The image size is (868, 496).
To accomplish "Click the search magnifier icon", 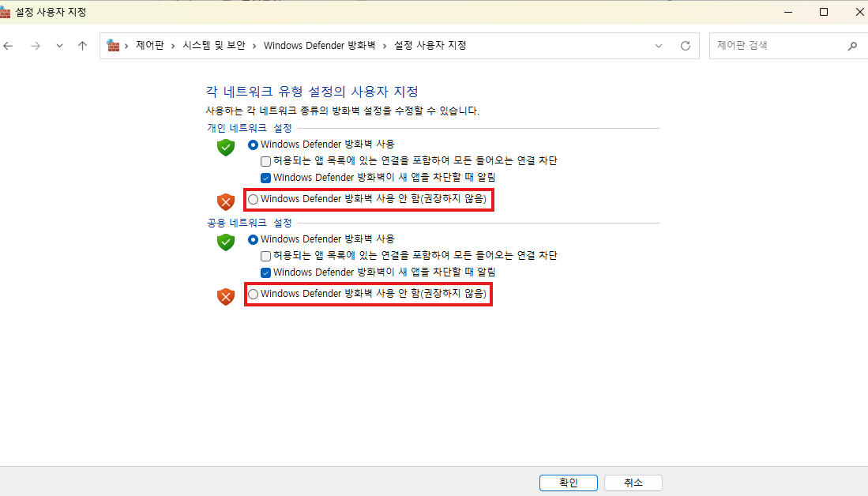I will (x=852, y=46).
